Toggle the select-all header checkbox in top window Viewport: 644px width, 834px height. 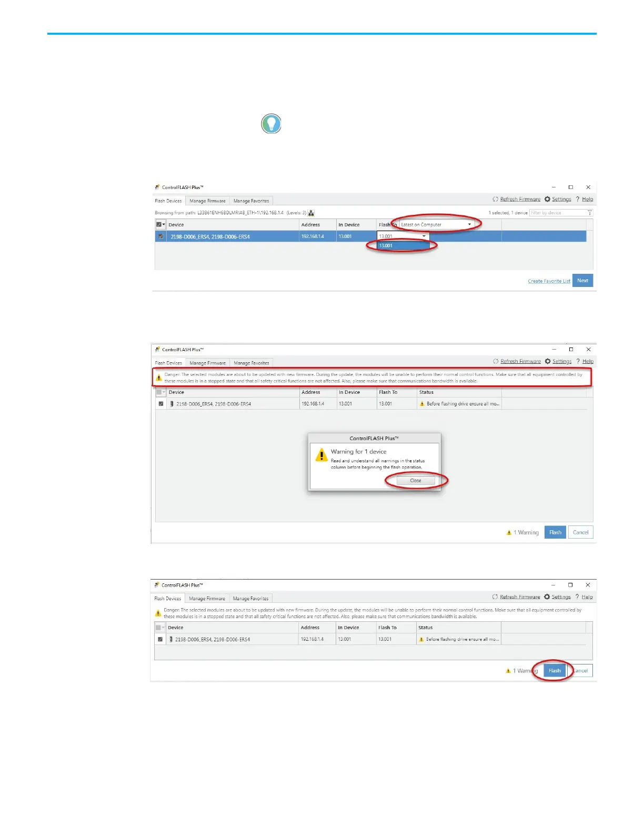tap(159, 224)
